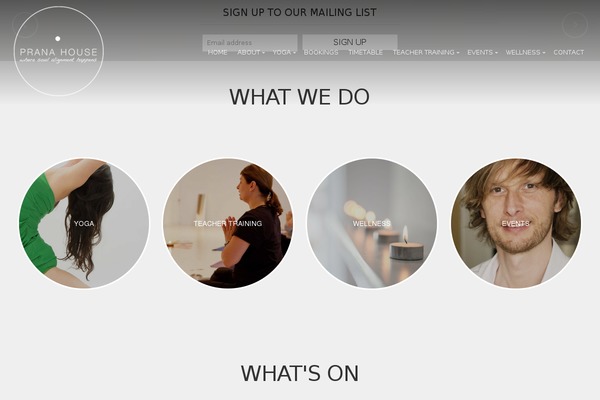The width and height of the screenshot is (600, 400).
Task: Select Bookings in the navigation bar
Action: click(x=321, y=52)
